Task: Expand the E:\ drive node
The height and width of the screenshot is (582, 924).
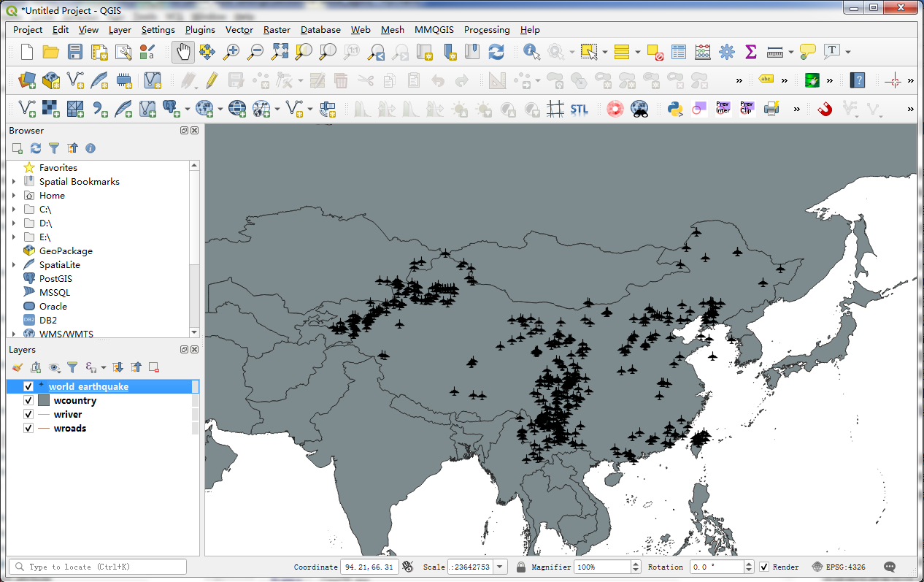Action: click(14, 237)
